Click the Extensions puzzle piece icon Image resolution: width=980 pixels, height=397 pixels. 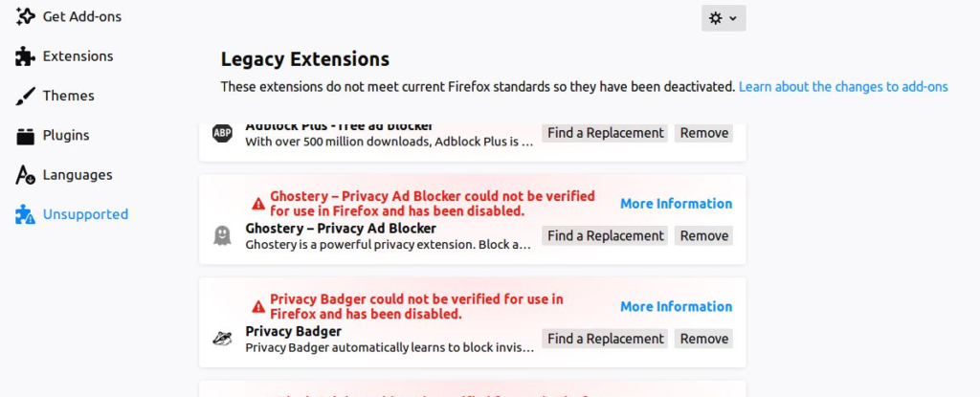[x=26, y=56]
